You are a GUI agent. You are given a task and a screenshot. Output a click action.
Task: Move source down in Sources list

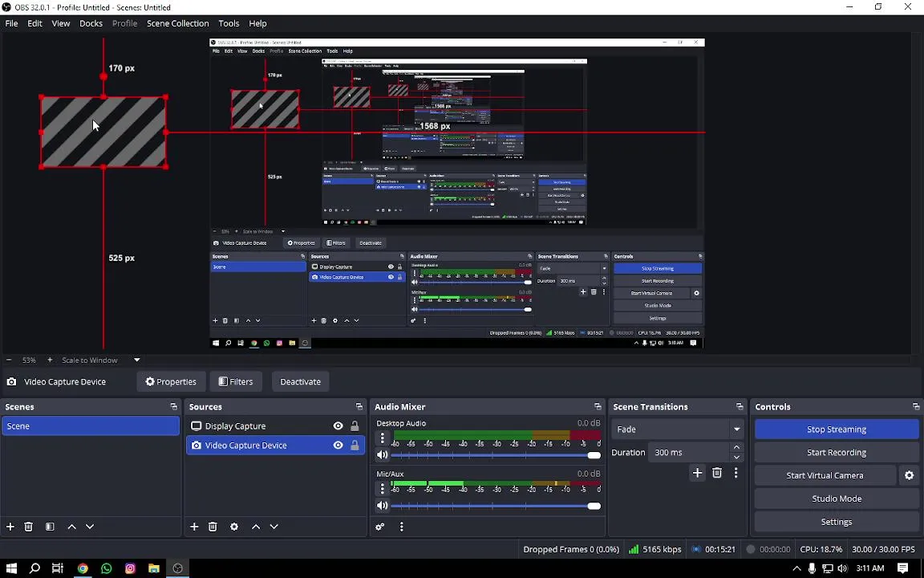point(274,527)
